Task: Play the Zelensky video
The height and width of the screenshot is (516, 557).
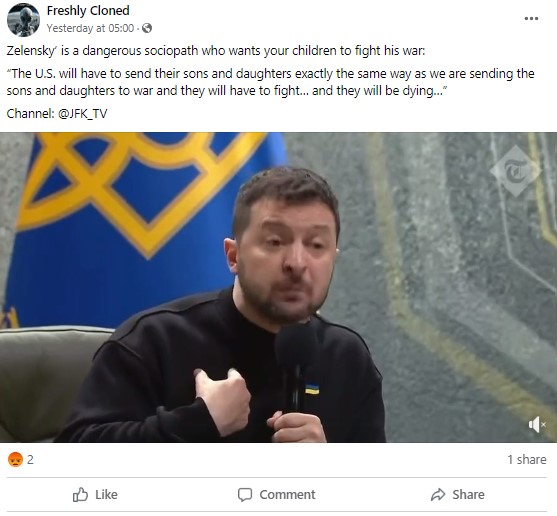Action: tap(278, 287)
